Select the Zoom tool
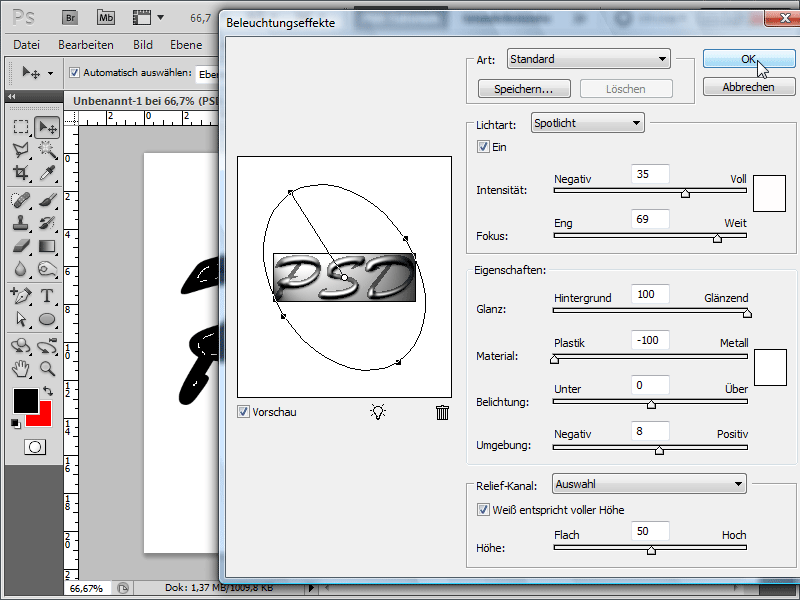 click(47, 369)
